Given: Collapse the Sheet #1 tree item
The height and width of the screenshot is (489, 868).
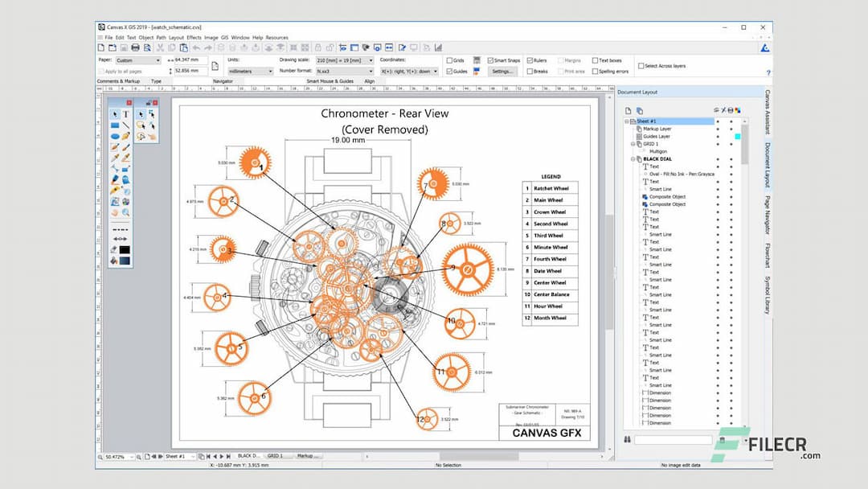Looking at the screenshot, I should pyautogui.click(x=627, y=121).
